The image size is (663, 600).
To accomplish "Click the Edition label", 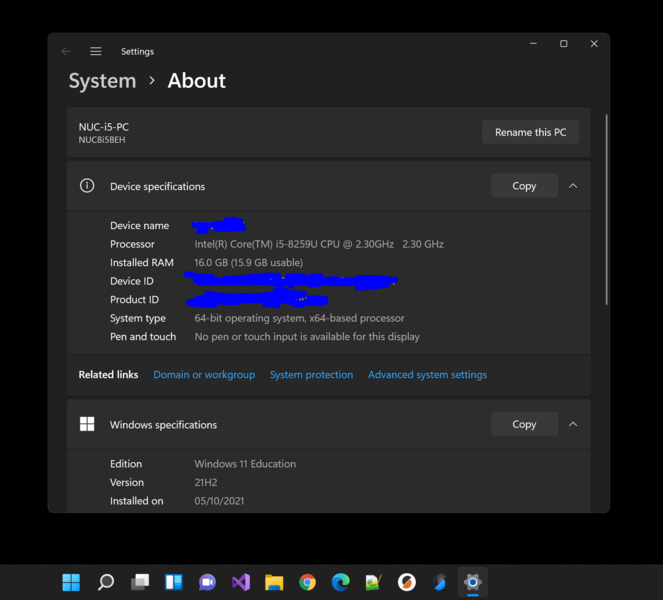I will point(126,464).
